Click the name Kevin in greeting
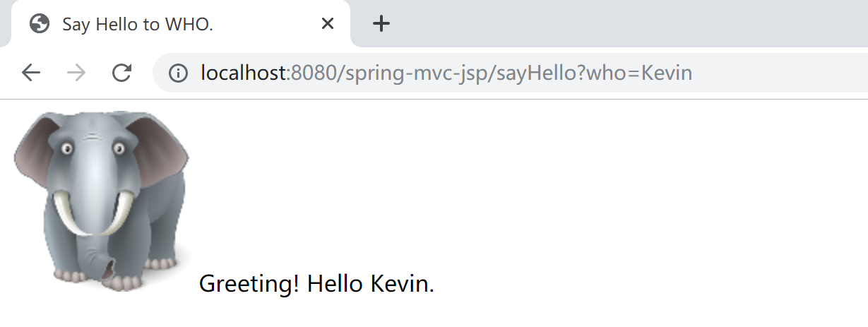This screenshot has width=868, height=327. 401,284
